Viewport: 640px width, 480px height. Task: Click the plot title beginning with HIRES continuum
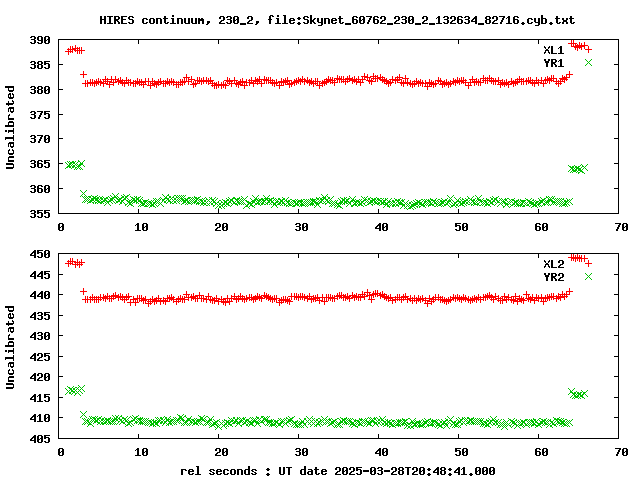pyautogui.click(x=337, y=20)
